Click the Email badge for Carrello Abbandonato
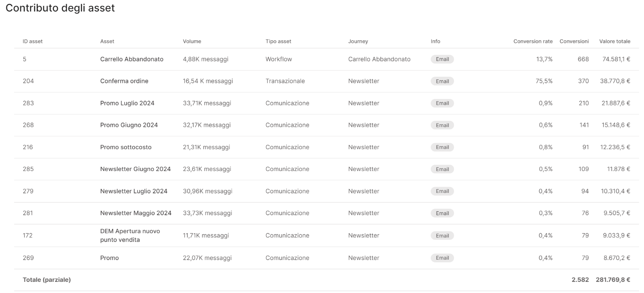Screen dimensions: 644x293 tap(442, 59)
